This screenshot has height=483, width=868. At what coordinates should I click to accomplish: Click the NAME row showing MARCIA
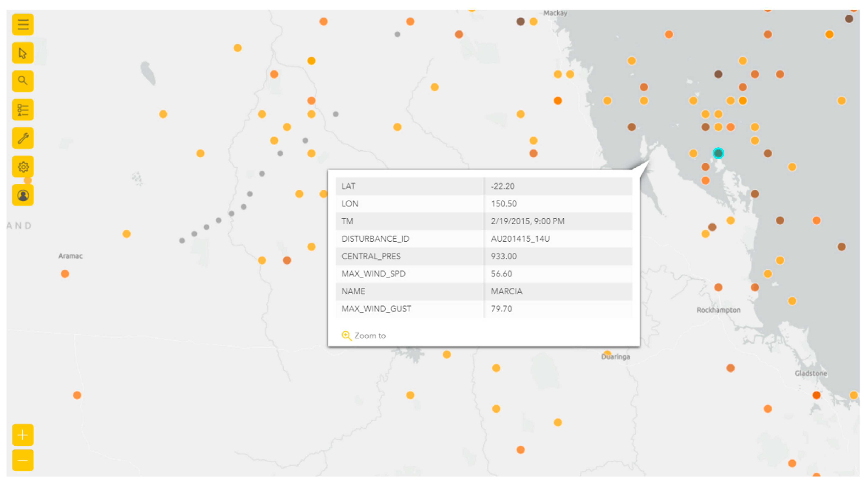pos(506,291)
